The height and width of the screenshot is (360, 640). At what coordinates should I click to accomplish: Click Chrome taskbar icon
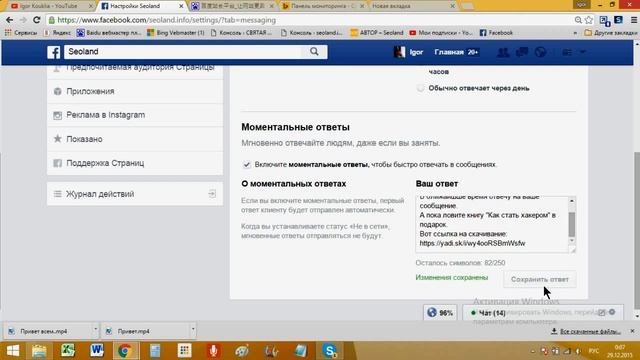(125, 351)
